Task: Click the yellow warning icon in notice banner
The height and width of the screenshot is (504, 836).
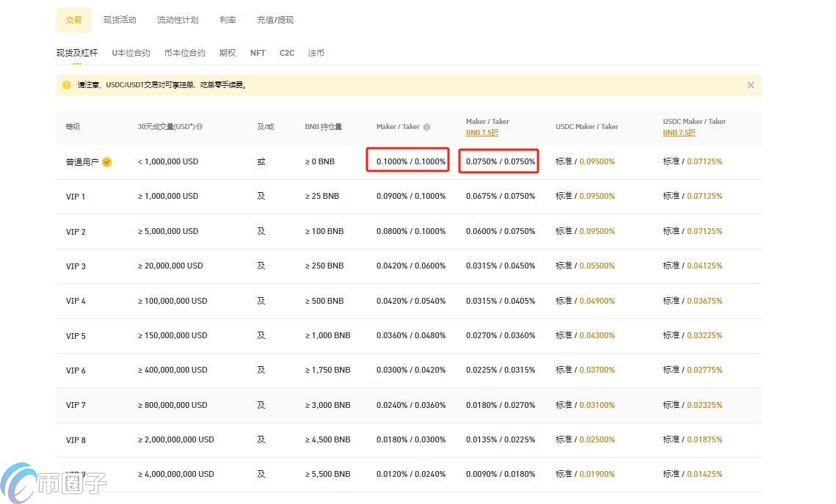Action: click(x=67, y=85)
